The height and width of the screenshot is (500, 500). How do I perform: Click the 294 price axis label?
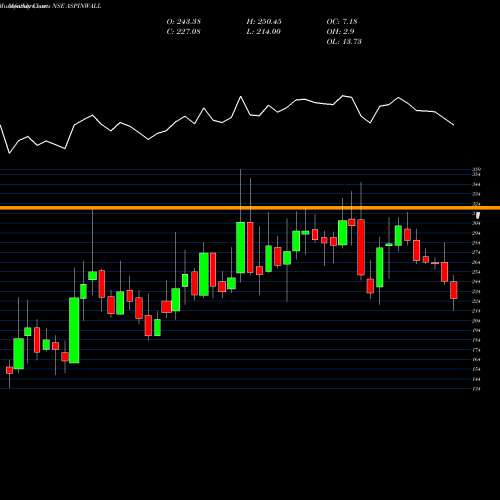(x=476, y=233)
